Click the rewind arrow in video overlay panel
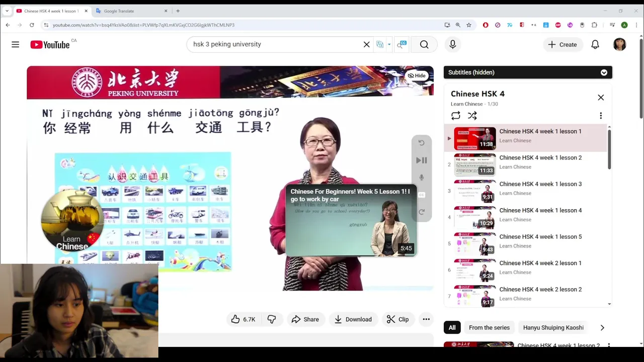Screen dimensions: 644x362 point(422,143)
